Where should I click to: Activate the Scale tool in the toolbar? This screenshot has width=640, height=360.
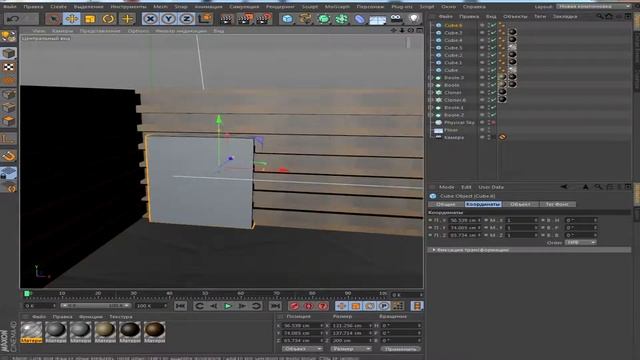(x=90, y=19)
